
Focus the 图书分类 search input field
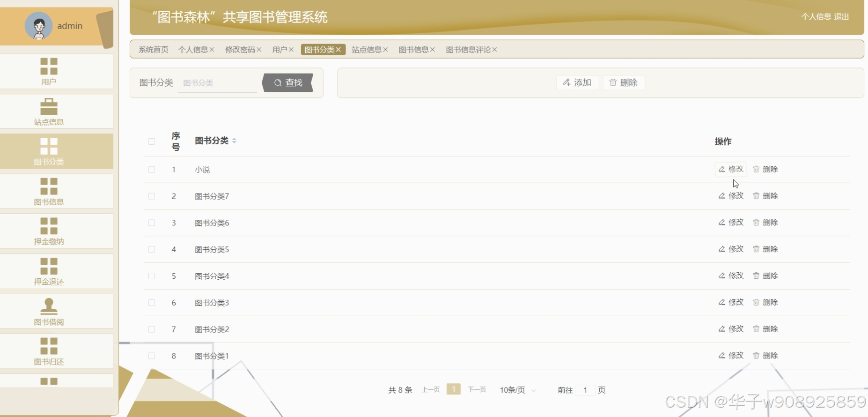pos(218,83)
